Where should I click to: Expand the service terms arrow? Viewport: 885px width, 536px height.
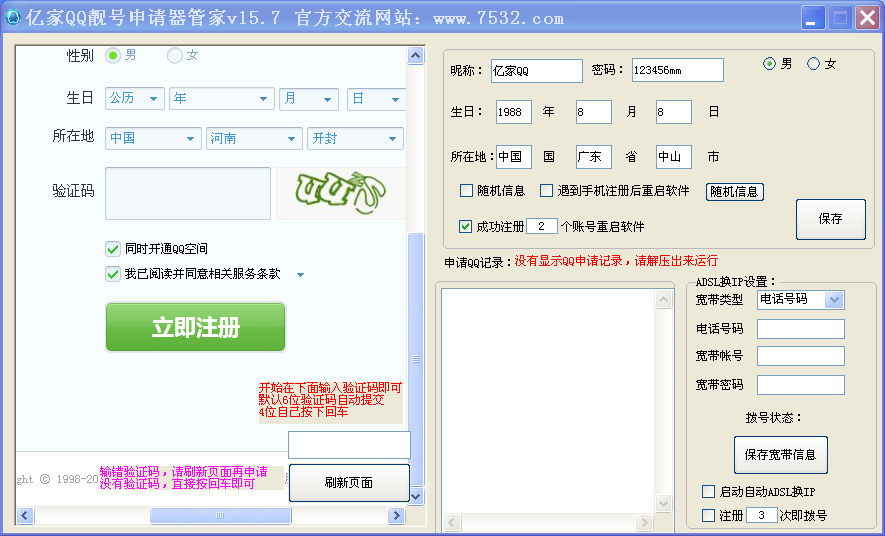coord(300,274)
